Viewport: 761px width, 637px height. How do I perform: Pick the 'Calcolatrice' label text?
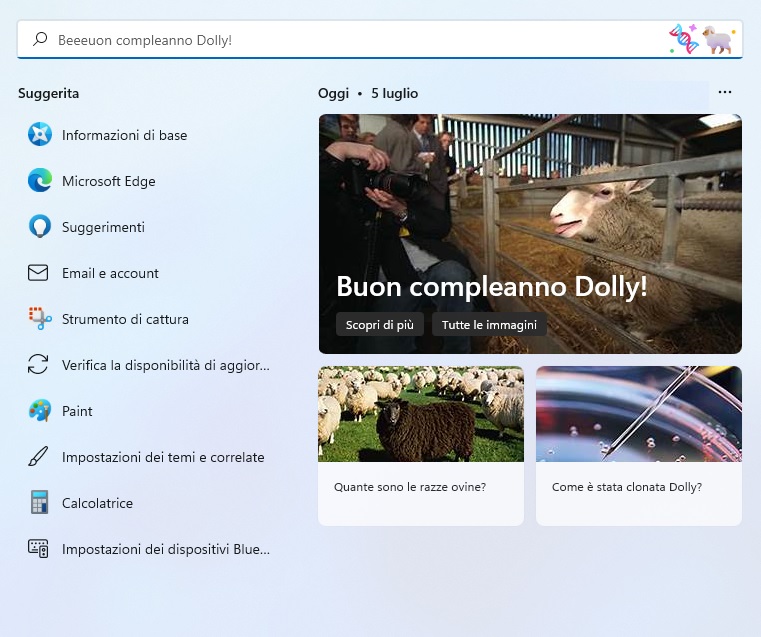(98, 503)
